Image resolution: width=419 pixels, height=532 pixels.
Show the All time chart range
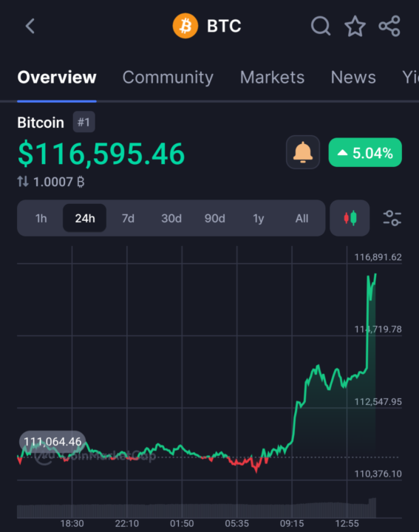[302, 218]
